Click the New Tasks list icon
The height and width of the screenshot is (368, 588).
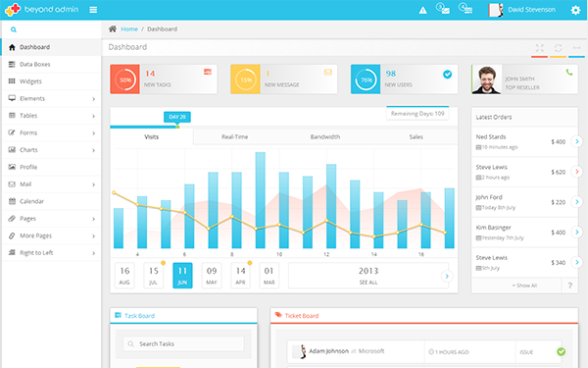(x=208, y=72)
